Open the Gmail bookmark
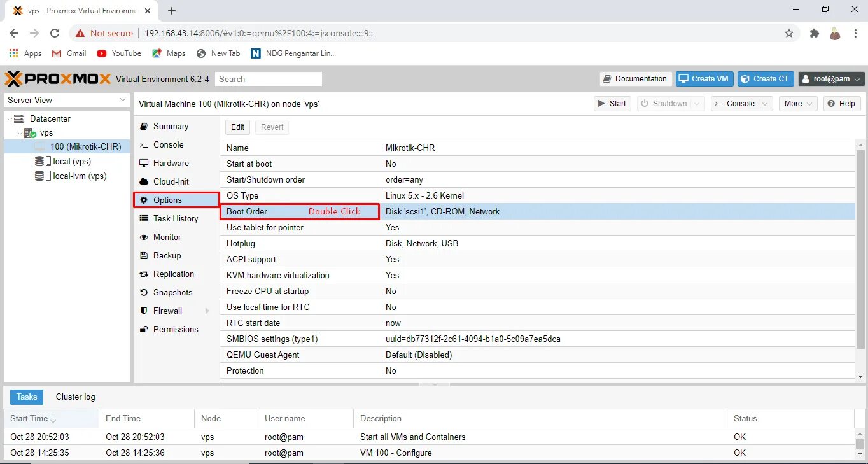 (69, 53)
